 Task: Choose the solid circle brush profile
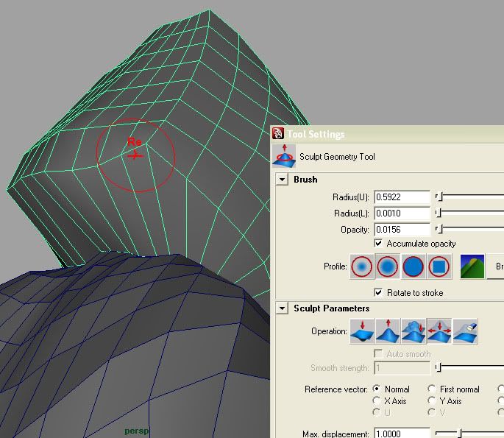tap(414, 266)
